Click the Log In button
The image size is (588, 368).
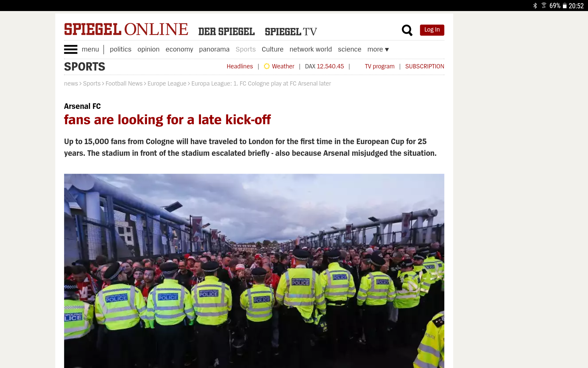[x=432, y=30]
